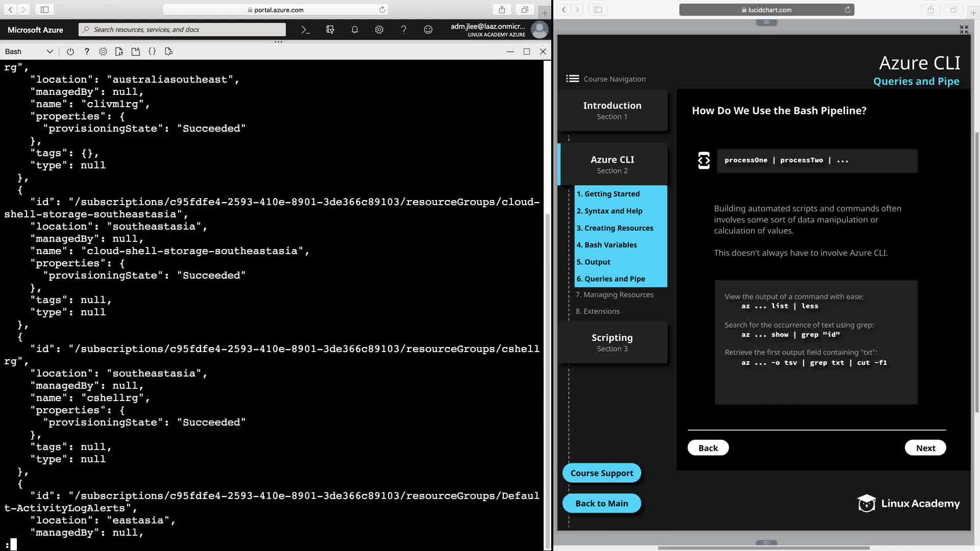The height and width of the screenshot is (551, 980).
Task: Toggle the Course Navigation hamburger menu
Action: (572, 79)
